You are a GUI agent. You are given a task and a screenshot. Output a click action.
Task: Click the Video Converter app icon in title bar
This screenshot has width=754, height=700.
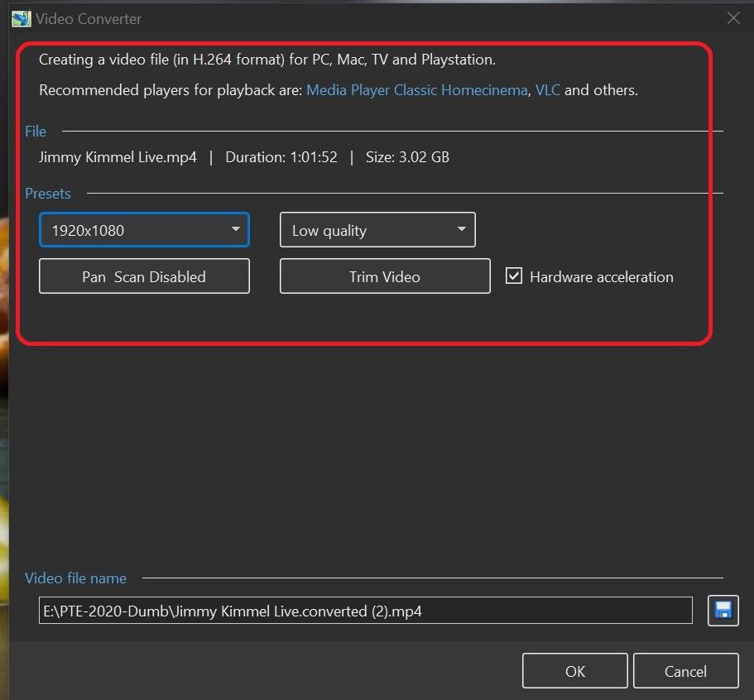click(21, 18)
